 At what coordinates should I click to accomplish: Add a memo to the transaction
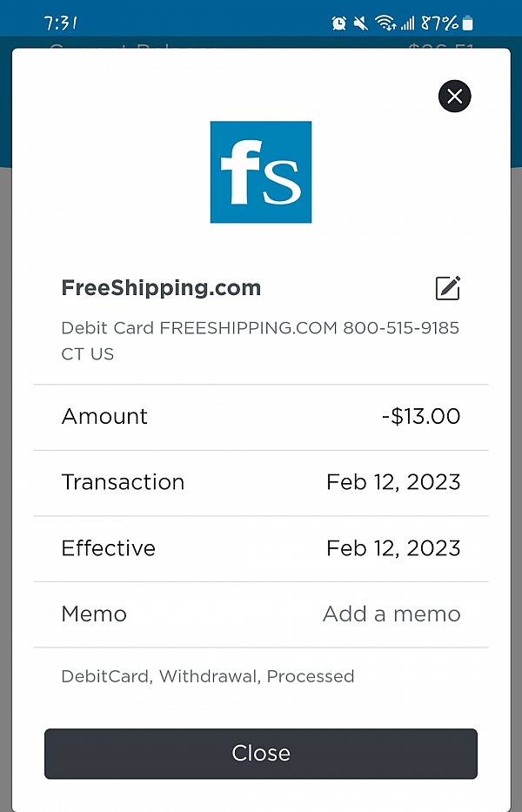tap(391, 614)
